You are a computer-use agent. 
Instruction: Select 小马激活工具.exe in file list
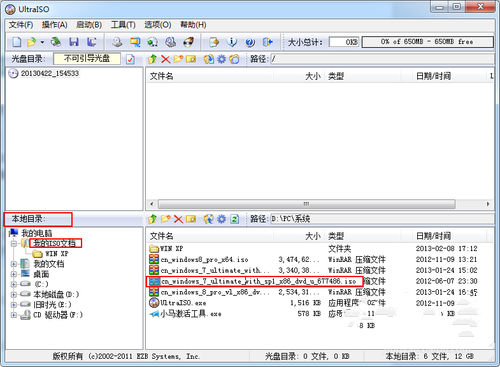pos(191,314)
